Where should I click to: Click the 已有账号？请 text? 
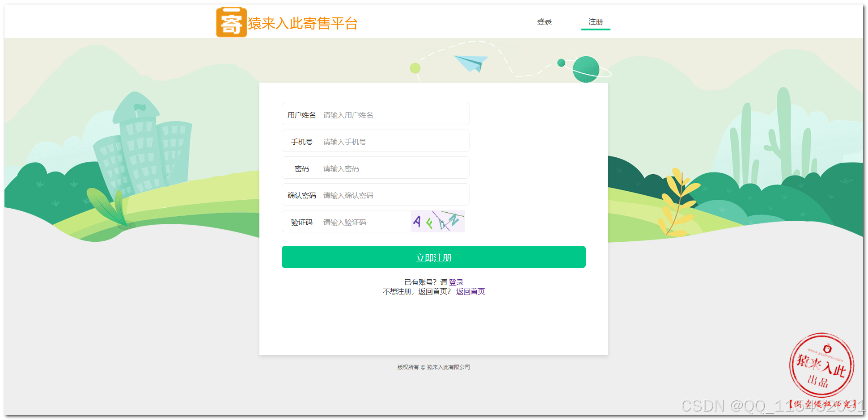tap(426, 282)
